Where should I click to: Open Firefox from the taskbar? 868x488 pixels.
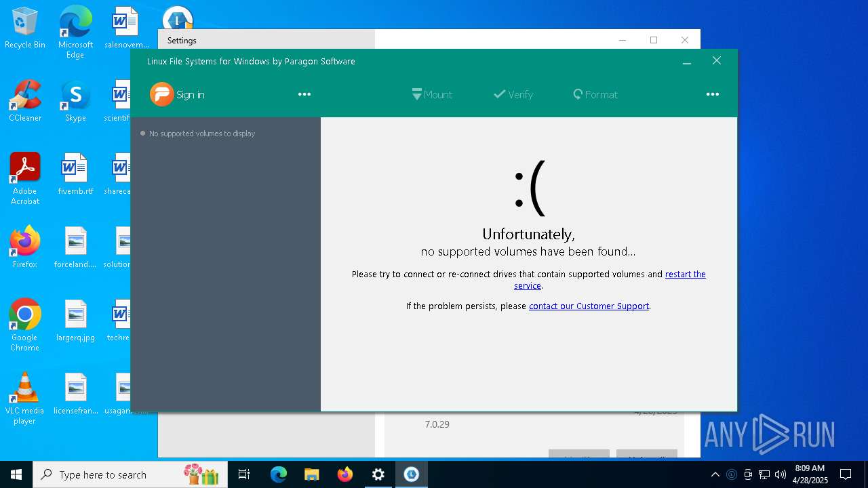[345, 474]
